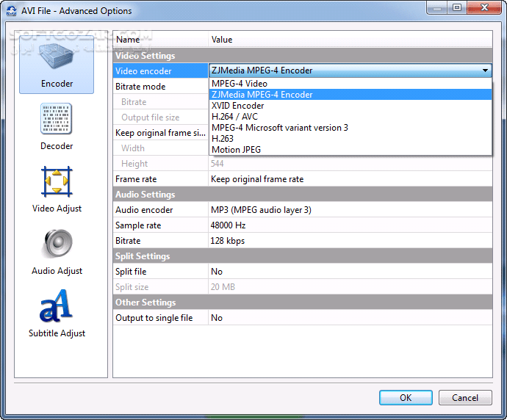Click the disabled Output file size label
Viewport: 507px width, 420px height.
click(x=160, y=117)
